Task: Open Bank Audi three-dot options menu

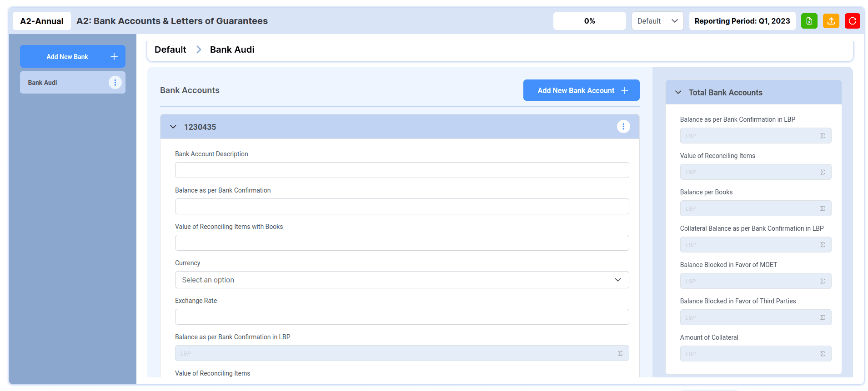Action: click(115, 83)
